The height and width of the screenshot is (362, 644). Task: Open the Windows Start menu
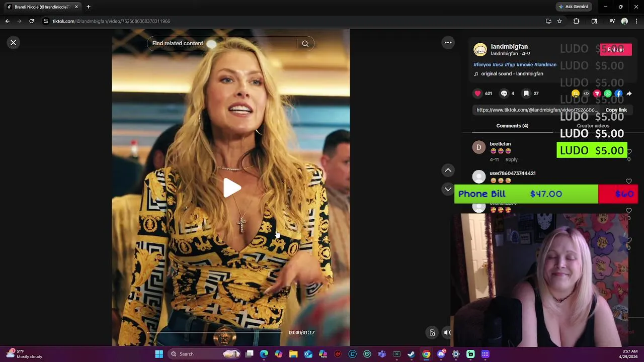click(x=159, y=354)
